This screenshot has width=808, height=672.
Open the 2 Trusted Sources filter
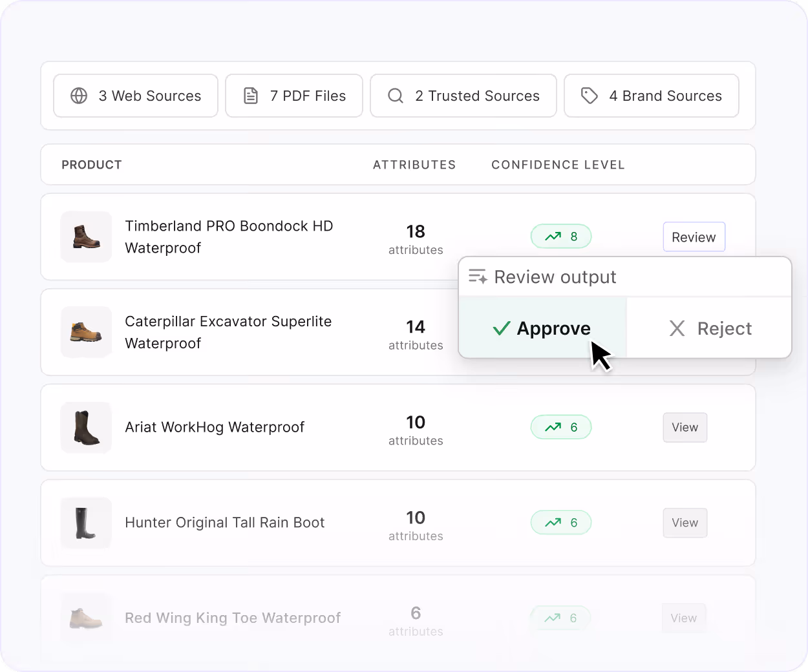coord(463,96)
